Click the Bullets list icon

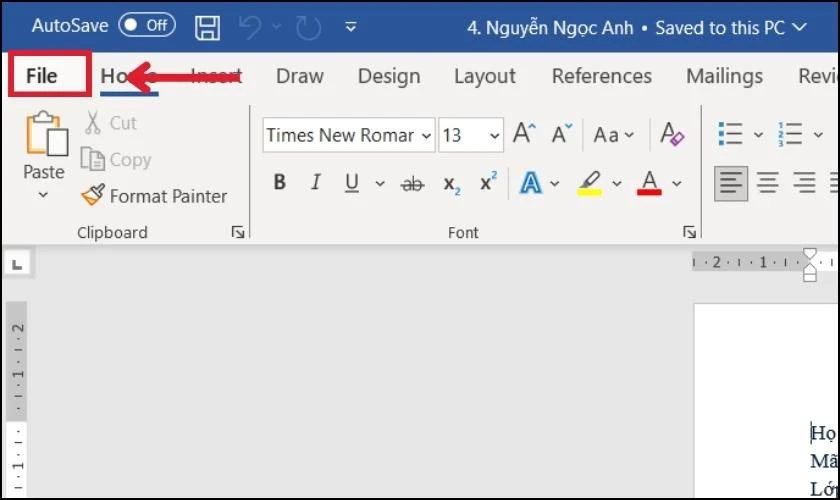[x=730, y=133]
